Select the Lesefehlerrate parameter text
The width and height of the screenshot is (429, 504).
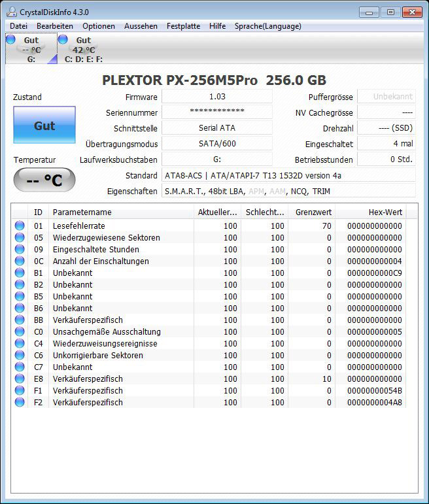click(x=78, y=226)
